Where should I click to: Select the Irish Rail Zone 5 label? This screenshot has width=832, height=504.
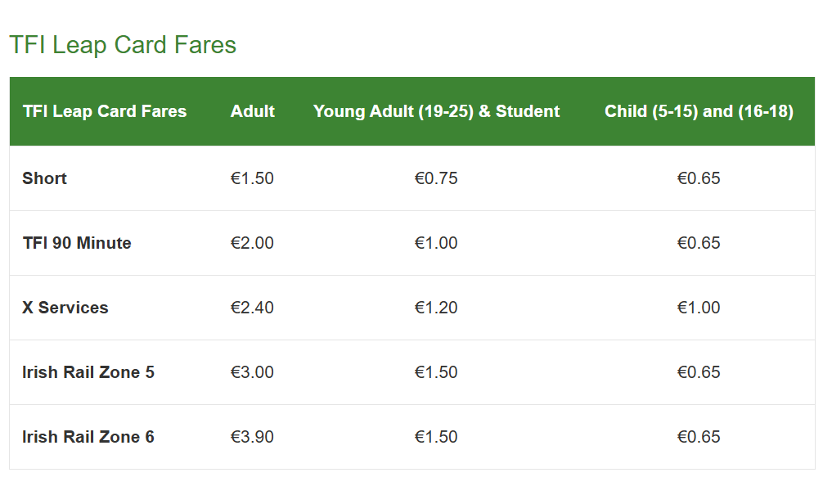[88, 372]
